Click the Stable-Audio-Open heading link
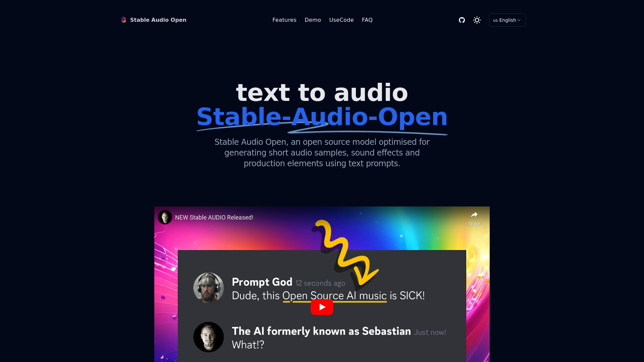Screen dimensions: 644x362 322,116
